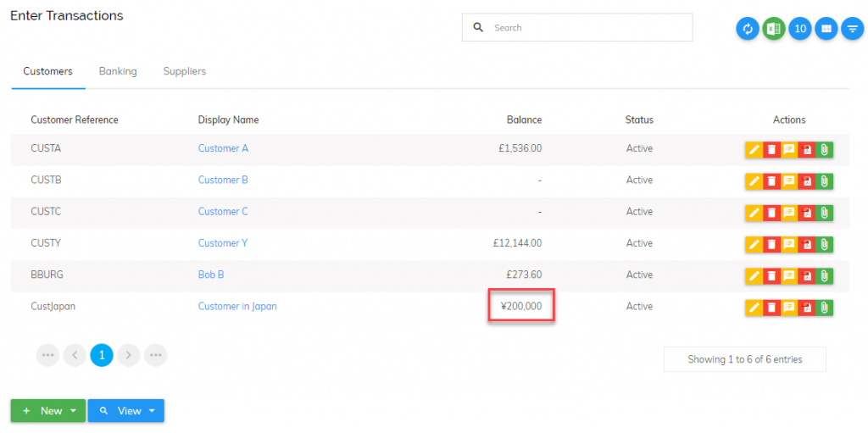Delete Customer in Japan with trash icon

pyautogui.click(x=771, y=308)
